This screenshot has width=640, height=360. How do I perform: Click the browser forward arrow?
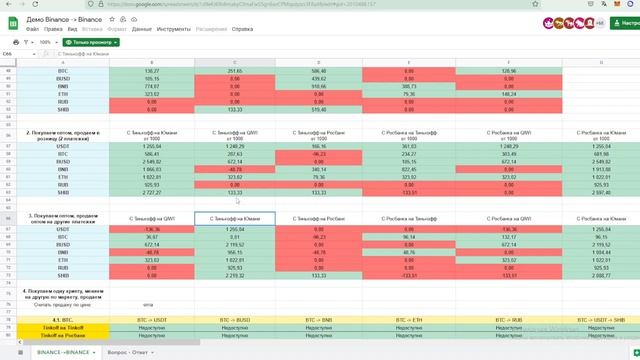pos(22,4)
